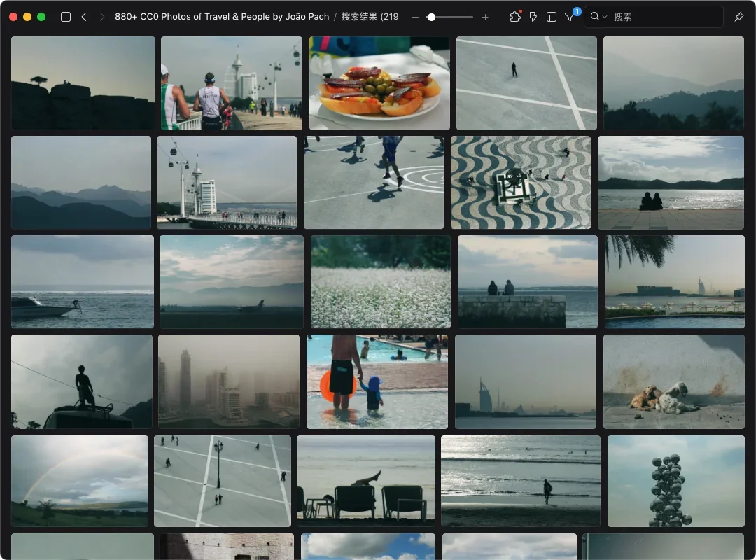Viewport: 756px width, 560px height.
Task: Expand the search options dropdown
Action: click(599, 17)
